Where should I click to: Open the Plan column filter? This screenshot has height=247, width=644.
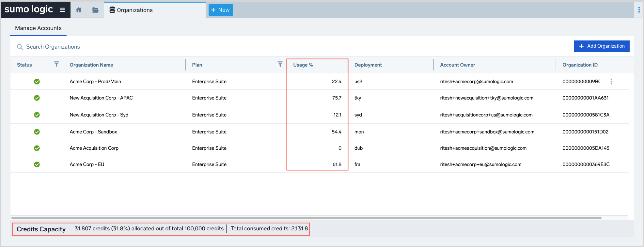[280, 64]
